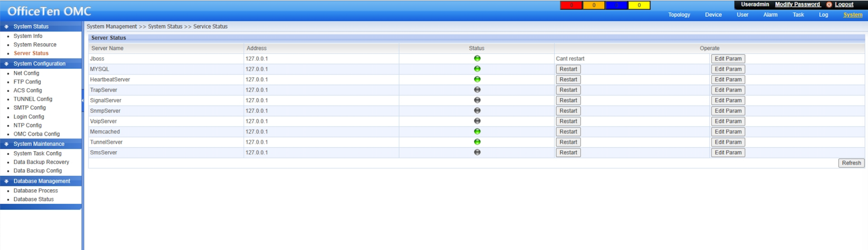Click the red critical alarm counter box
Viewport: 868px width, 250px height.
572,5
